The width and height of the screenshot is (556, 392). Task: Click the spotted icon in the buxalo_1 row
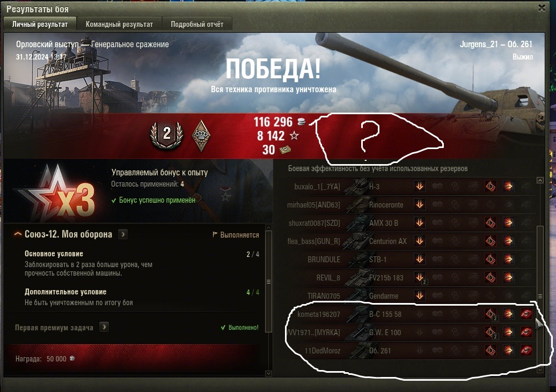click(x=420, y=186)
